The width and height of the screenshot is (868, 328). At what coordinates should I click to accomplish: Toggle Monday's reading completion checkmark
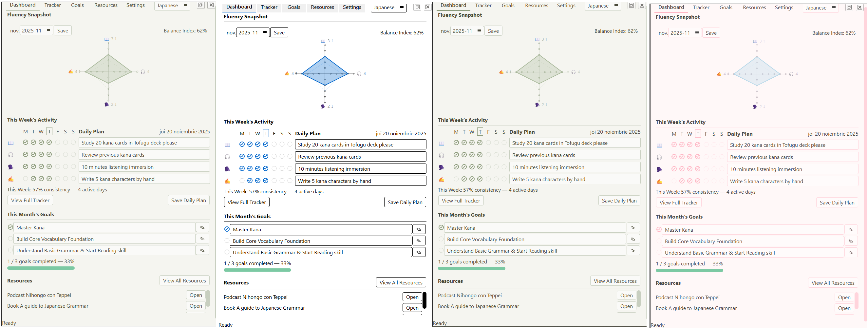pos(26,142)
